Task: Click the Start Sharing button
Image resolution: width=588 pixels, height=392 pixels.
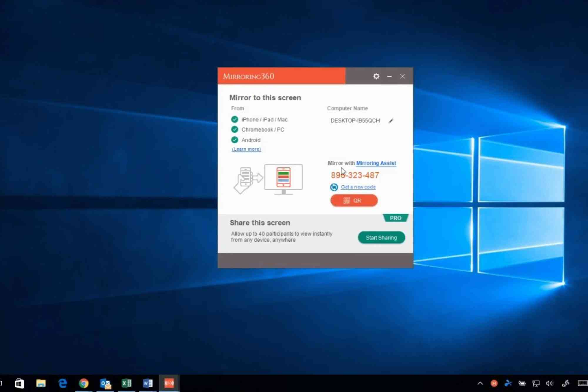Action: [x=381, y=237]
